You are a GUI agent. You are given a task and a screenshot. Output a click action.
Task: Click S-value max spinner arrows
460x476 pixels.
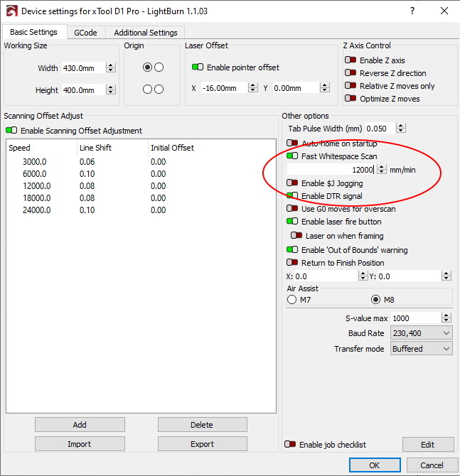point(446,318)
